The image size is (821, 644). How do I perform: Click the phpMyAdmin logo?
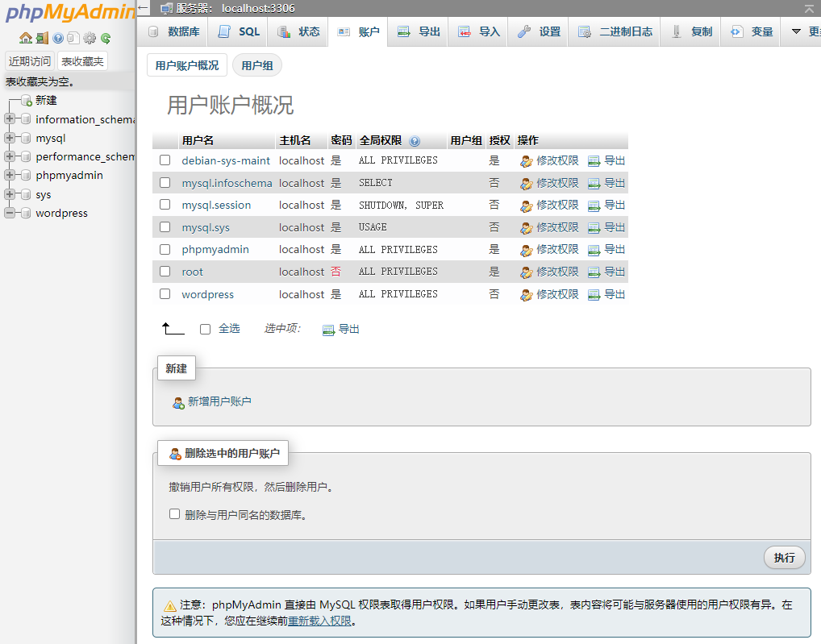click(69, 12)
